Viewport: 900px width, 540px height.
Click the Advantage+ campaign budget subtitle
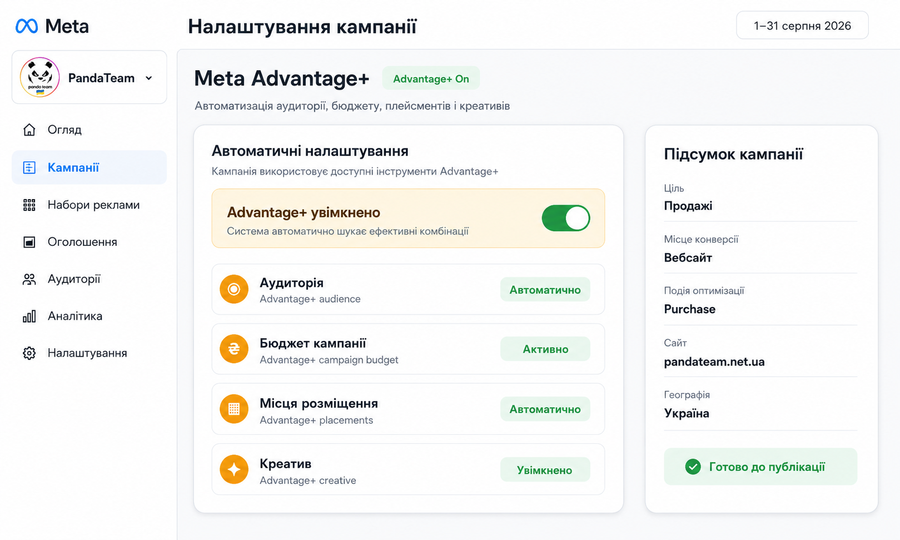coord(329,360)
